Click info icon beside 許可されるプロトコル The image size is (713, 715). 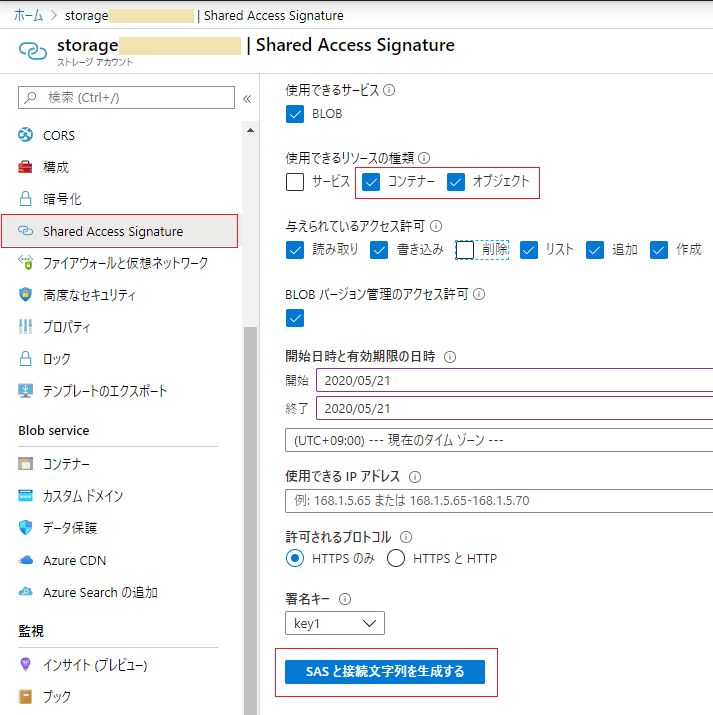406,537
